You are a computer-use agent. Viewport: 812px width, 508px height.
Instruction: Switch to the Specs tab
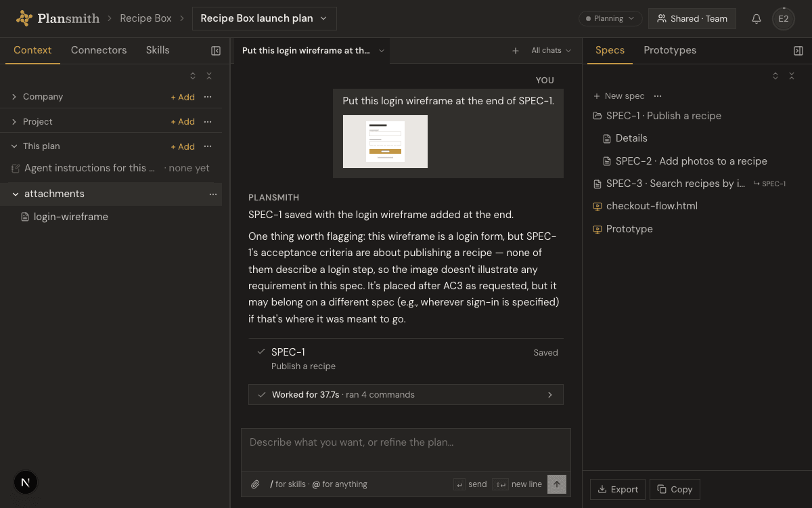point(610,50)
